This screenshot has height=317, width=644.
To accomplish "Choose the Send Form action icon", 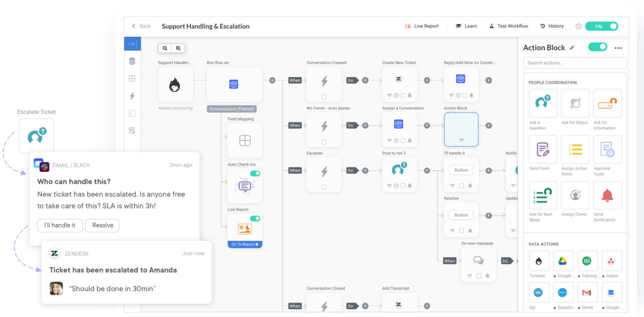I will [543, 150].
